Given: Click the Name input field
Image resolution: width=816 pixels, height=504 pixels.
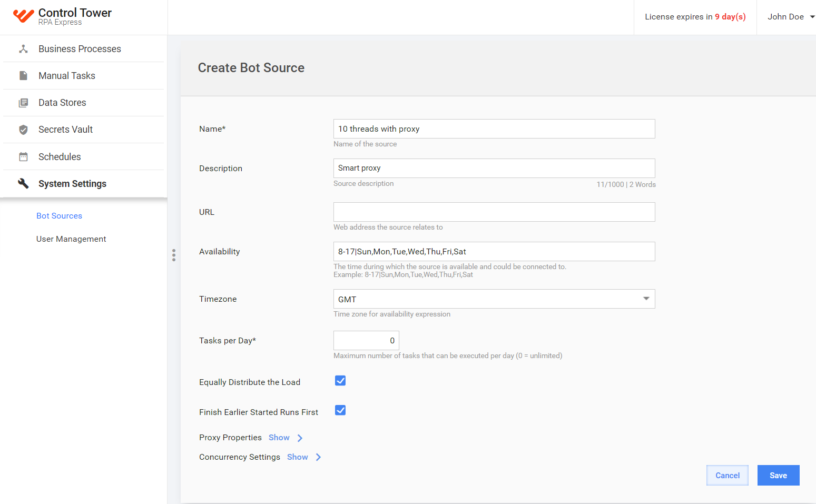Looking at the screenshot, I should tap(494, 129).
